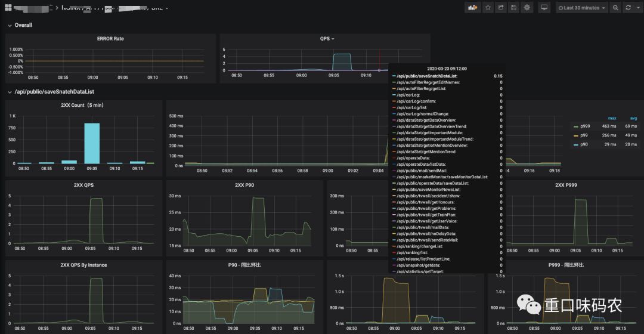The image size is (644, 334).
Task: Collapse the Overall row
Action: [20, 25]
